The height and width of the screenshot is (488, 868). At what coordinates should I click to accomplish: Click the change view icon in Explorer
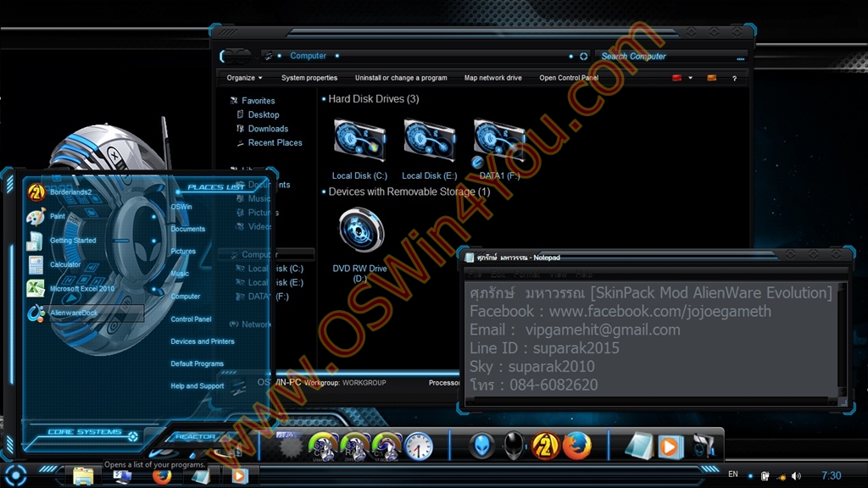(x=676, y=78)
